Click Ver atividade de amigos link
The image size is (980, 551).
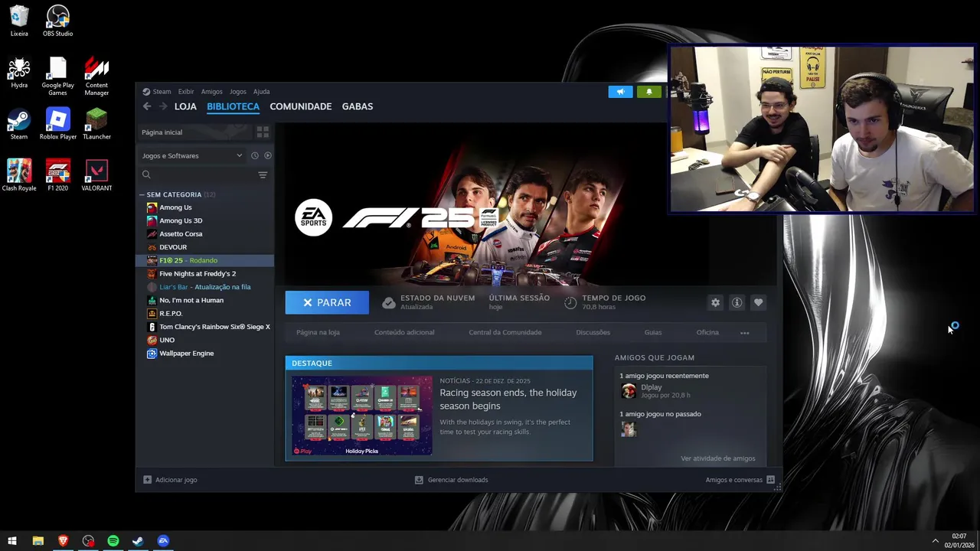pos(718,458)
